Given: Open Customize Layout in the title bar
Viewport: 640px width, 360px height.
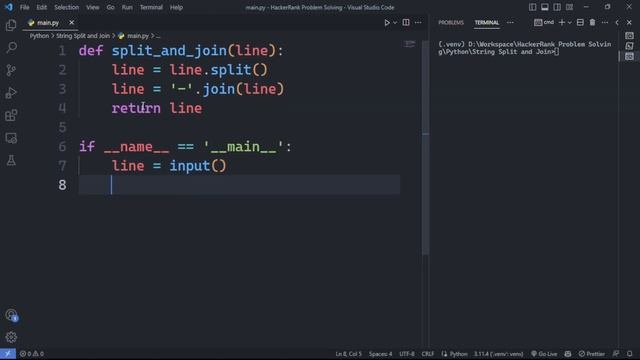Looking at the screenshot, I should point(569,7).
